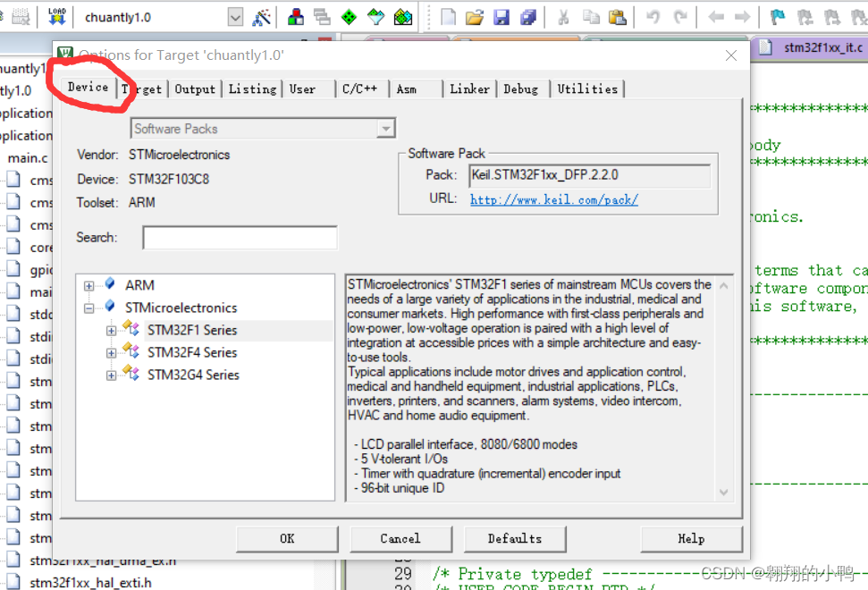Switch to the Device tab
The height and width of the screenshot is (590, 868).
point(88,87)
